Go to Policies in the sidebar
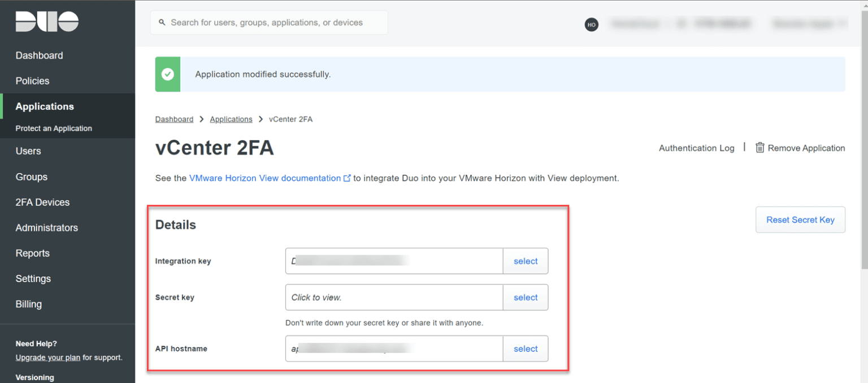 click(x=32, y=81)
